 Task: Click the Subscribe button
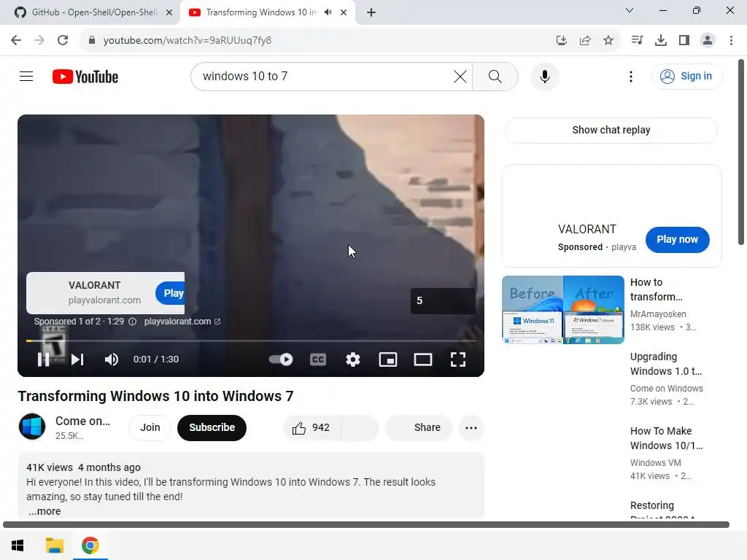[212, 427]
